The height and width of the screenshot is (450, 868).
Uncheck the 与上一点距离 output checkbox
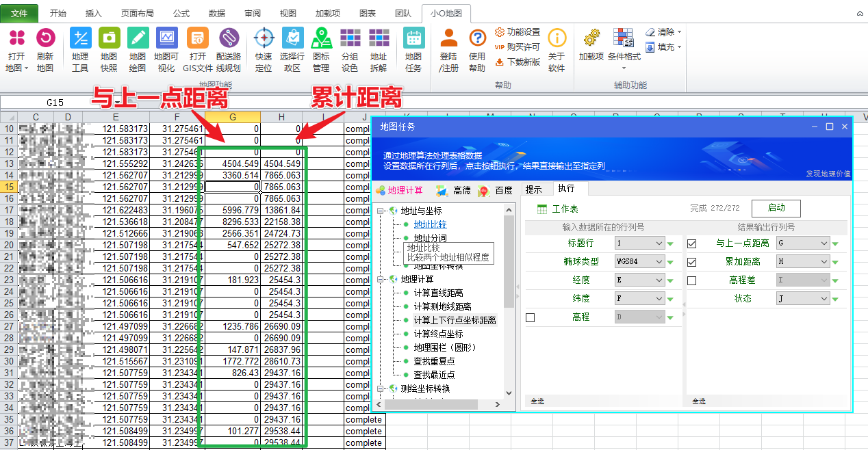click(x=692, y=243)
